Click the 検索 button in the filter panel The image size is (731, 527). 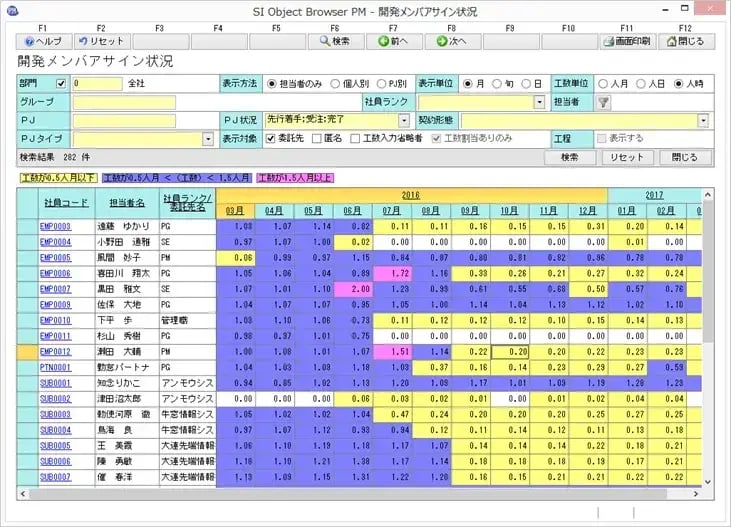point(570,158)
